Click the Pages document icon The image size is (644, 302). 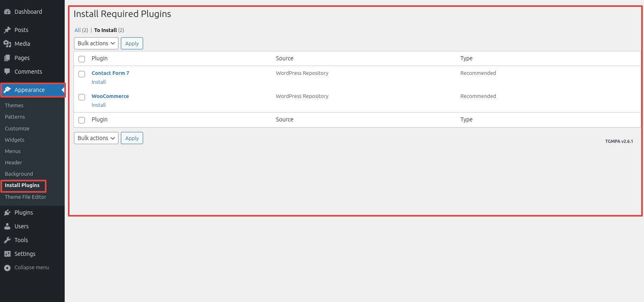tap(7, 58)
